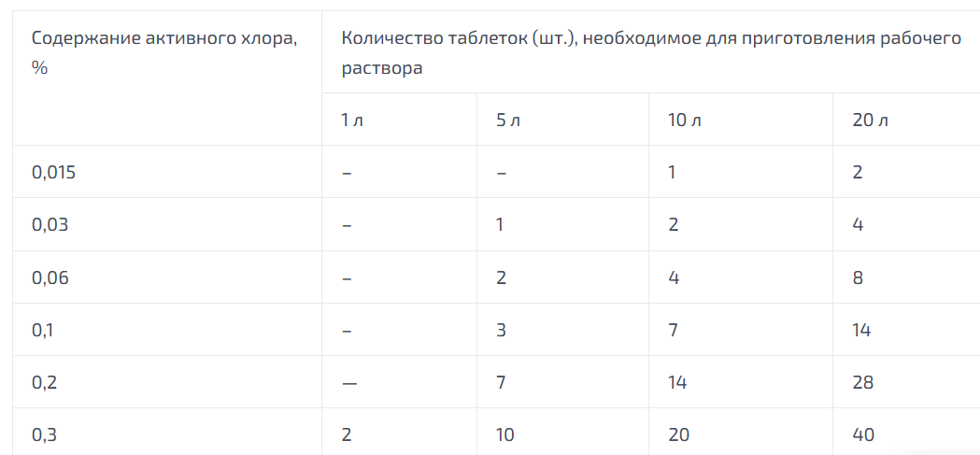Click the 0,015 concentration row label
The width and height of the screenshot is (980, 455).
tap(53, 173)
